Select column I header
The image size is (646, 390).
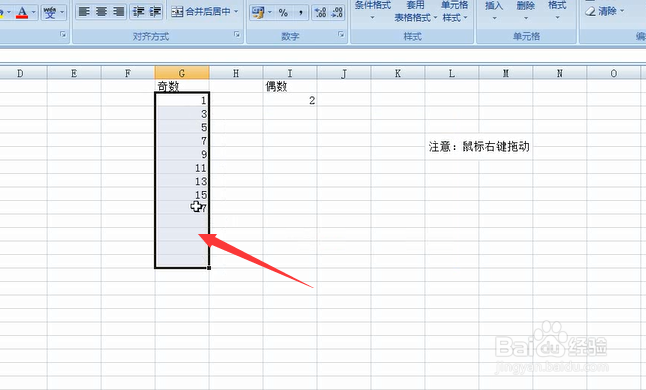coord(290,73)
